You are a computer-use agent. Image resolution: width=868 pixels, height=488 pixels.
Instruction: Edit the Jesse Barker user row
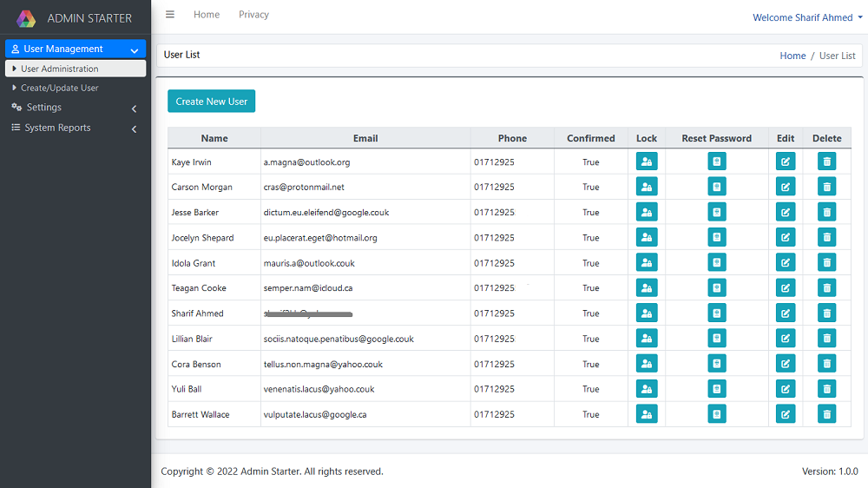(785, 212)
